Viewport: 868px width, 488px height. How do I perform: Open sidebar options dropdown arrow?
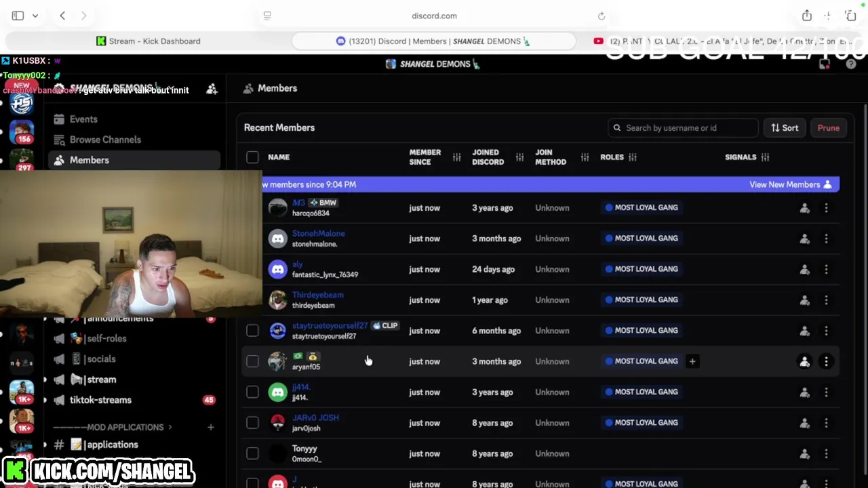35,16
